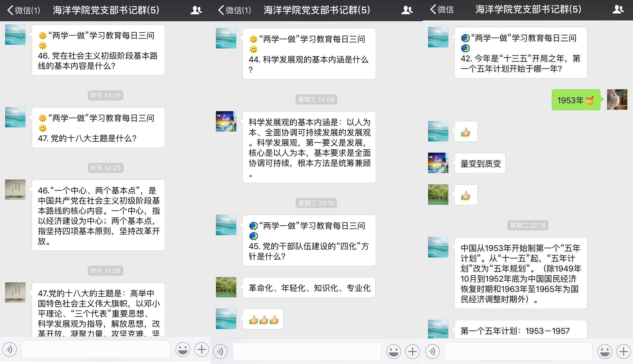Open plus attachments menu in right chat

coord(623,352)
